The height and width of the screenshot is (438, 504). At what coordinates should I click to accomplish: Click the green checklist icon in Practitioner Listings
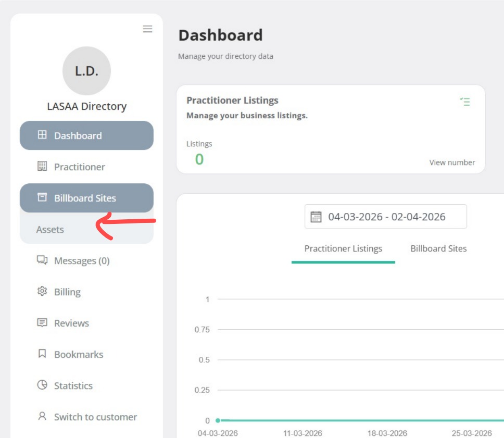coord(465,102)
